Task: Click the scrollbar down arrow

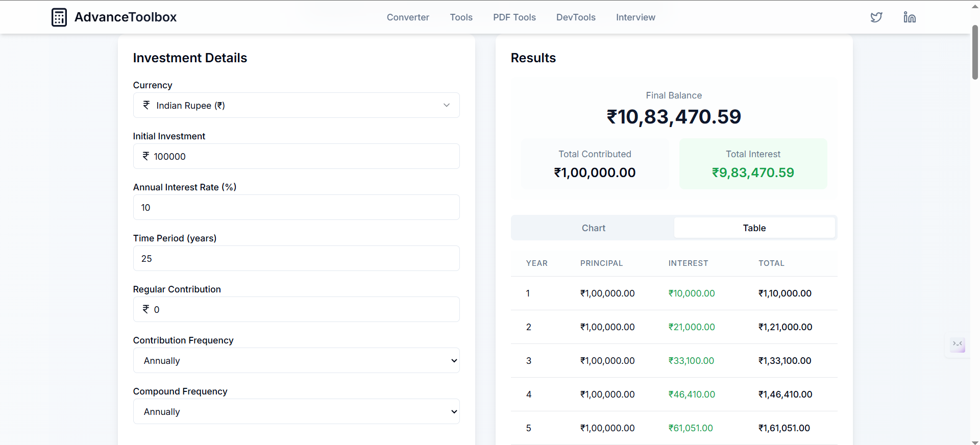Action: click(975, 442)
